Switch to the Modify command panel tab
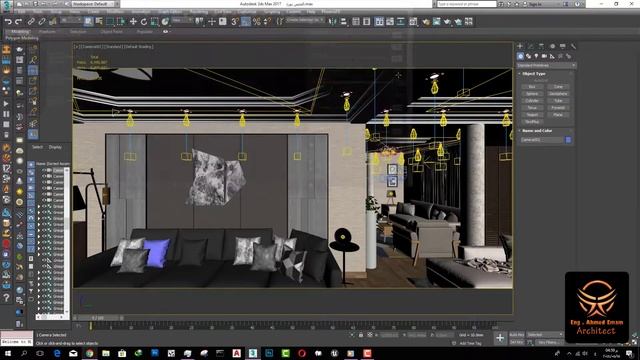The width and height of the screenshot is (640, 360). click(531, 46)
